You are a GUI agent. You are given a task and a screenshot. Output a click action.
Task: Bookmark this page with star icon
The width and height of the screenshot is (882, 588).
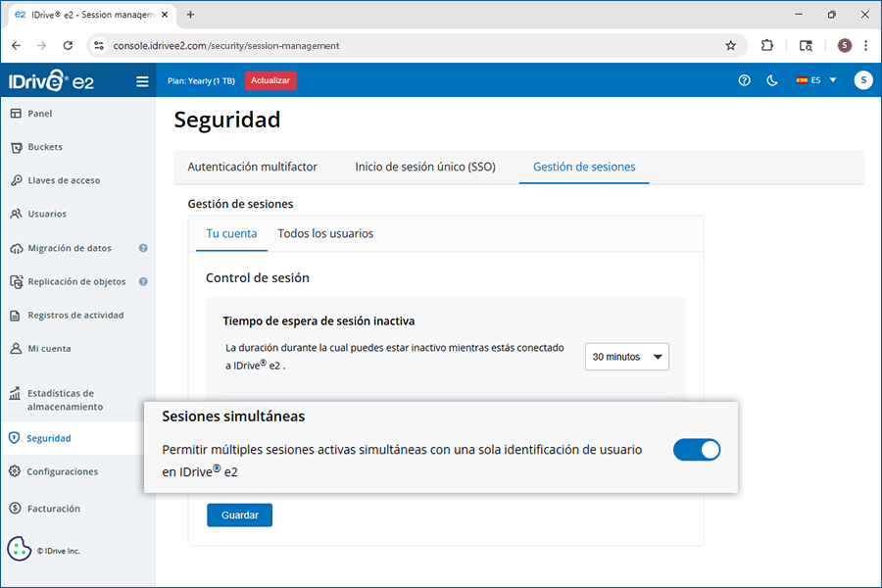click(x=730, y=46)
